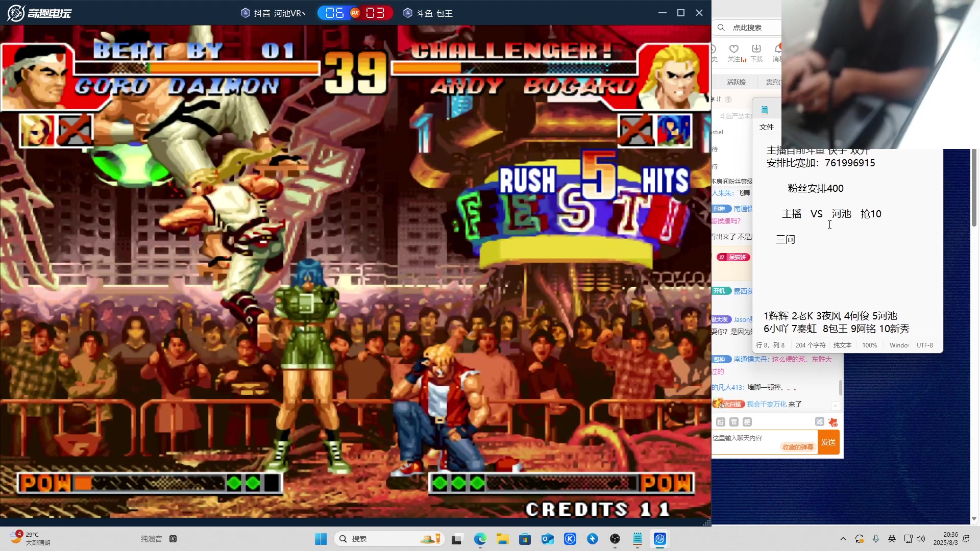Open the network tray icon
The image size is (980, 551).
[908, 539]
